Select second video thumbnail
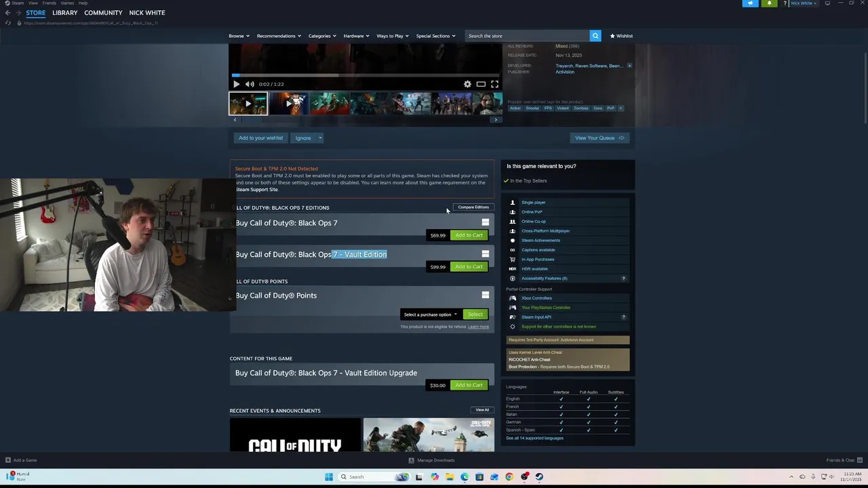Viewport: 868px width, 488px height. (x=288, y=104)
